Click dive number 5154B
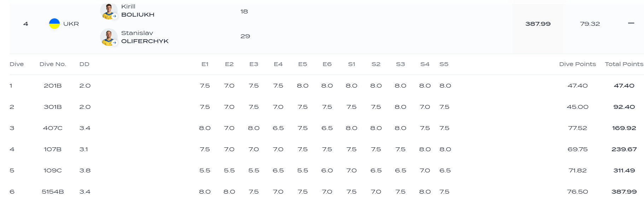This screenshot has height=206, width=644. pos(53,192)
